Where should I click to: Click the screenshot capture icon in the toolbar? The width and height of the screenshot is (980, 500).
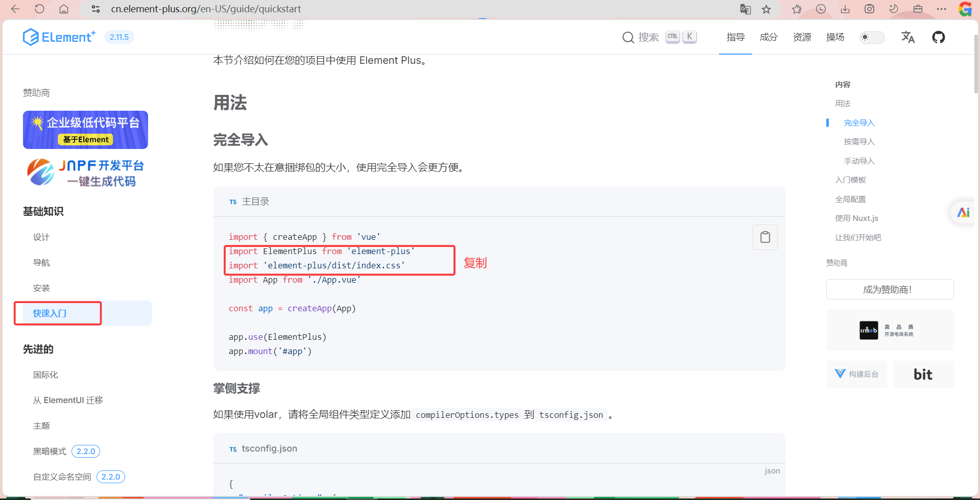click(869, 9)
